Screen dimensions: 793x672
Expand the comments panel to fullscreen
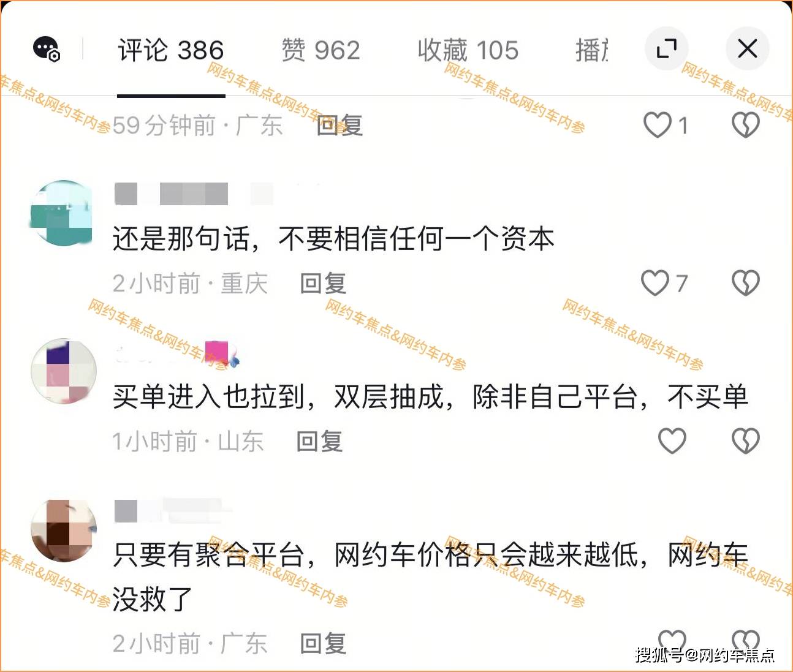tap(666, 48)
